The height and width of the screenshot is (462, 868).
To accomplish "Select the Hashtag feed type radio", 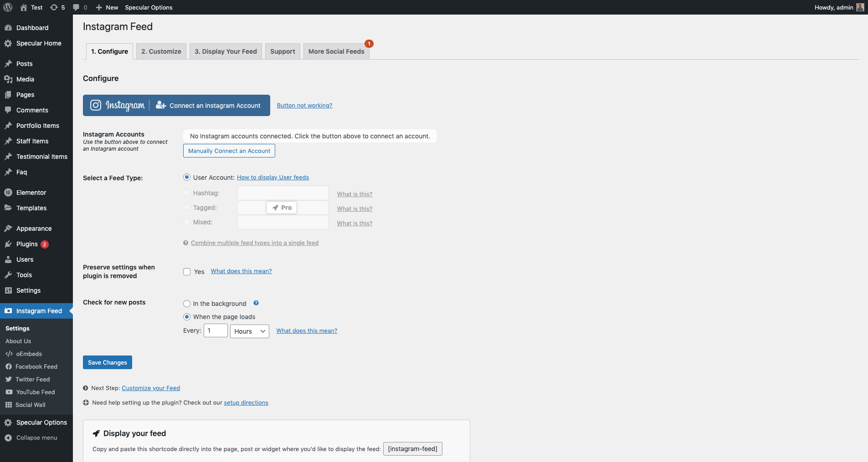I will pyautogui.click(x=187, y=193).
